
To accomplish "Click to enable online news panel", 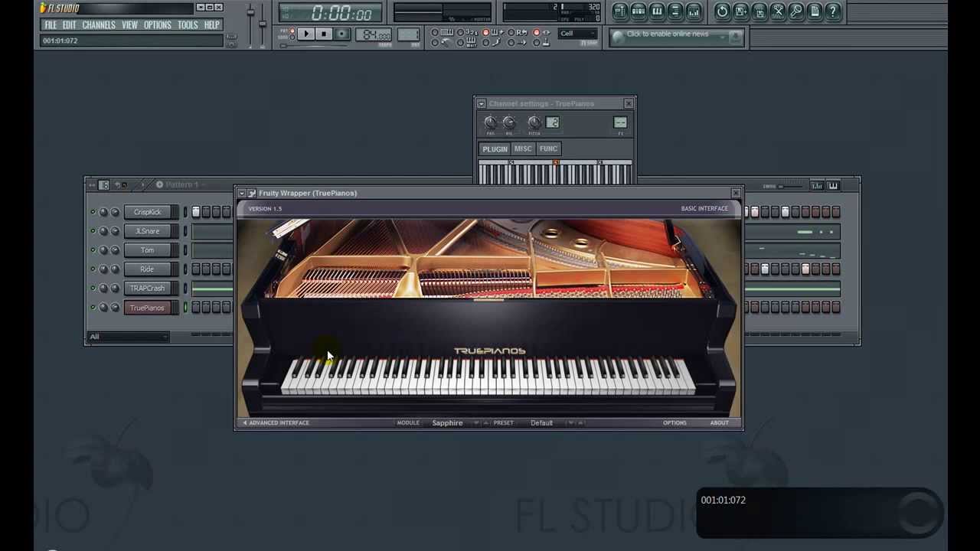I will click(676, 37).
